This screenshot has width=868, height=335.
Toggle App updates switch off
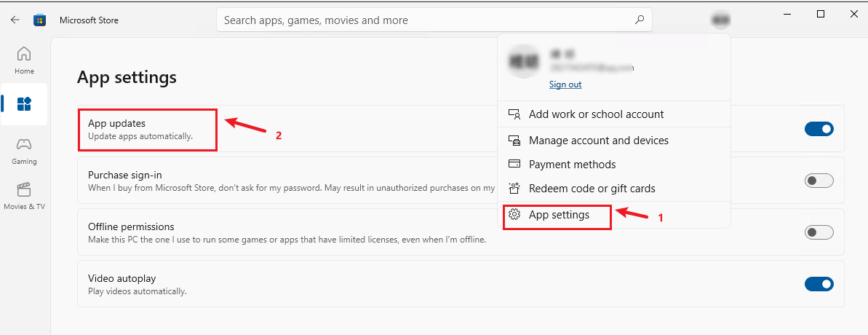(x=819, y=129)
